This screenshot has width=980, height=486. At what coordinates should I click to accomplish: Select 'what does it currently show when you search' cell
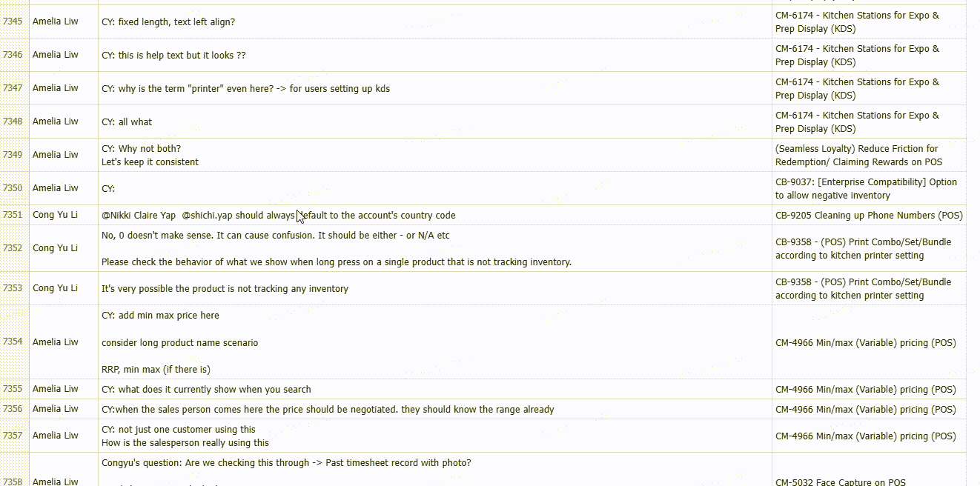(206, 389)
